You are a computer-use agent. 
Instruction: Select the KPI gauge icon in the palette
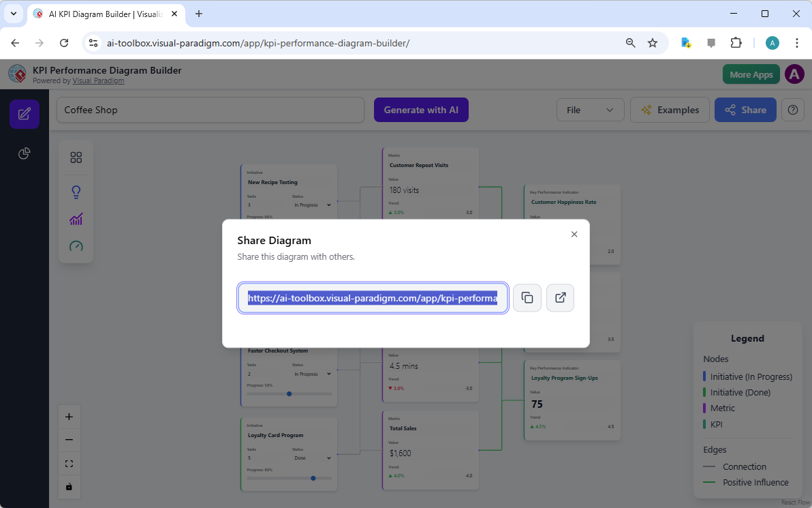click(76, 246)
